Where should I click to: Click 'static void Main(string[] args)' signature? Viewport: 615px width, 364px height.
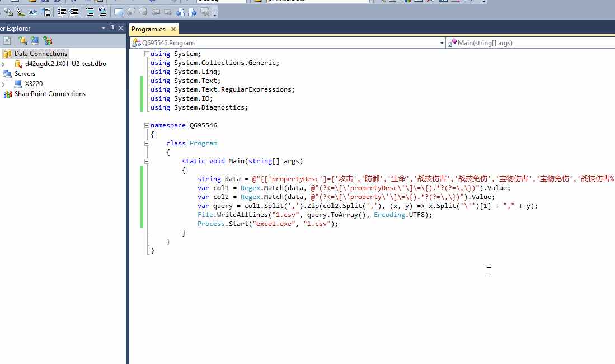coord(242,162)
